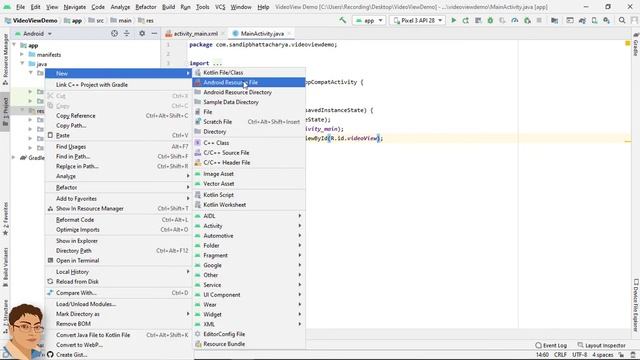
Task: Select C++ Class in New submenu
Action: point(249,143)
